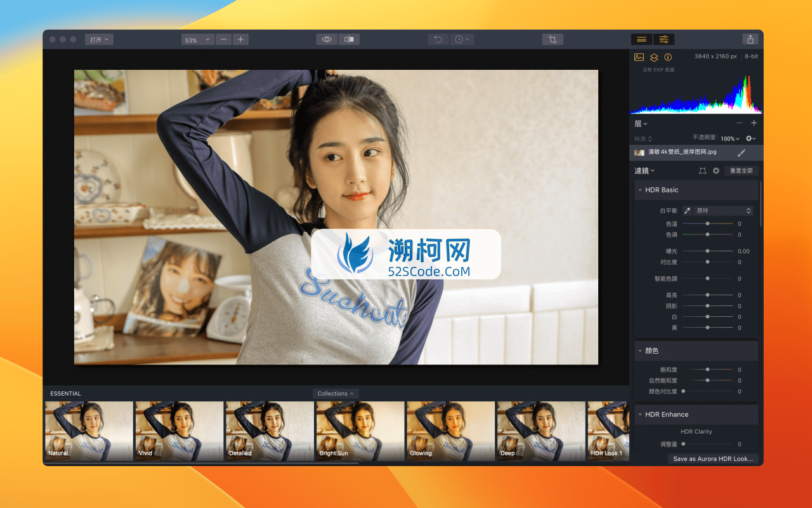This screenshot has height=508, width=812.
Task: Adjust the 自然饱和度 vibrance slider
Action: [707, 380]
